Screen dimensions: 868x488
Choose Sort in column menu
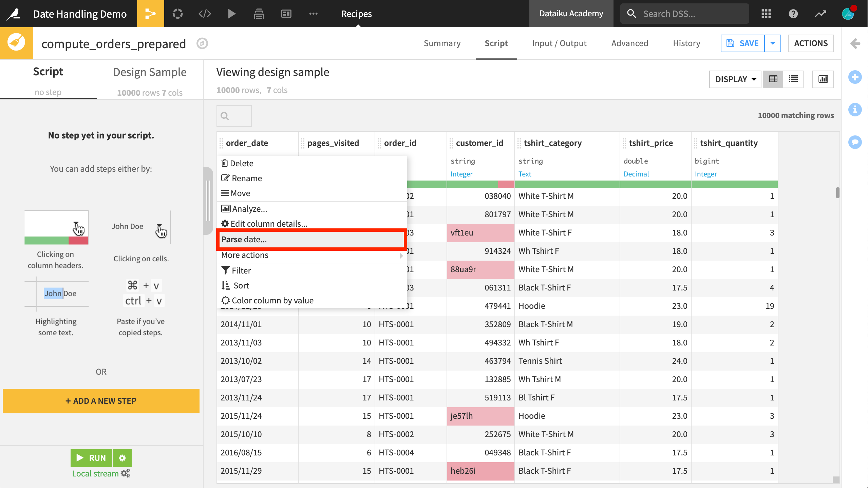point(312,286)
